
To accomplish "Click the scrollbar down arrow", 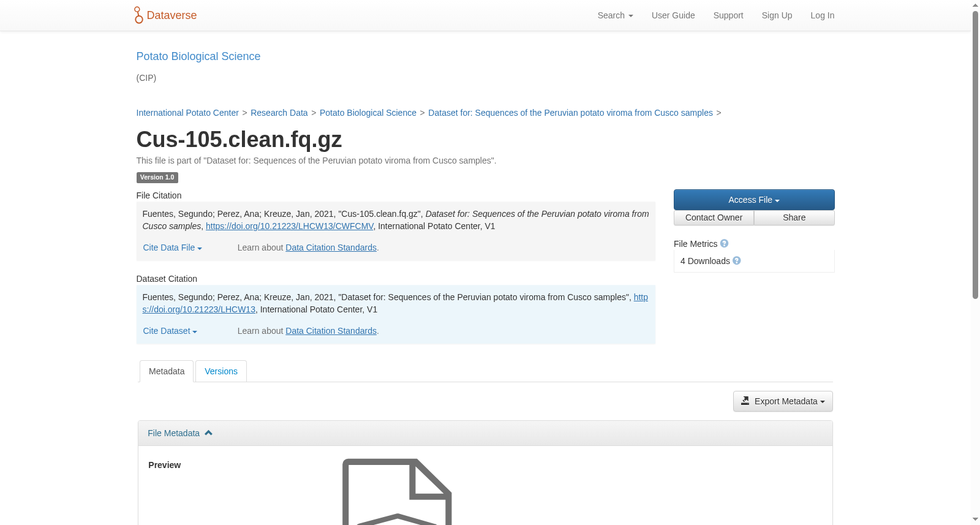I will point(975,519).
